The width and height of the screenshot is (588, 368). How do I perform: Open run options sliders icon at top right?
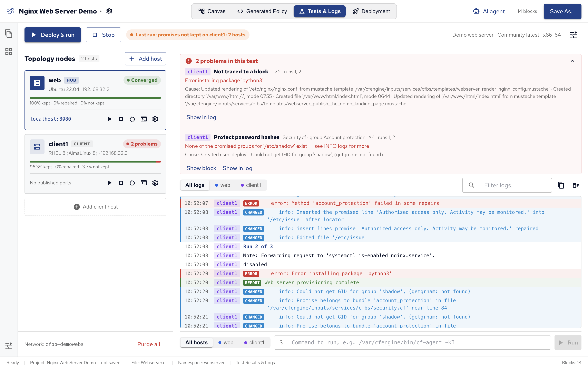(x=574, y=35)
